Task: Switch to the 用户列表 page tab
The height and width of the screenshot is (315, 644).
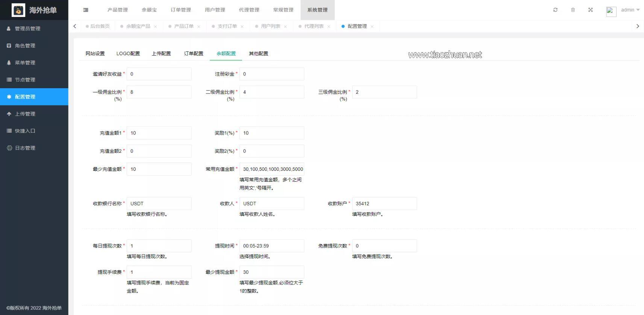Action: pos(271,26)
